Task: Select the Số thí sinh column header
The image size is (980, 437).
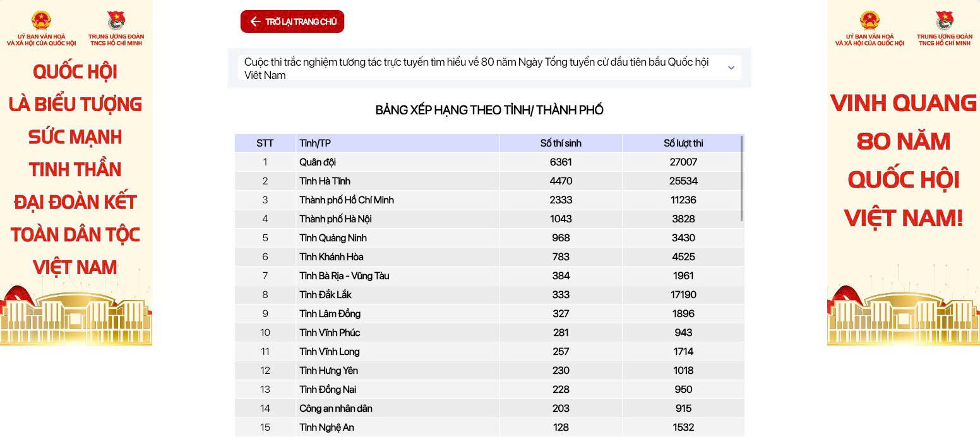Action: 561,143
